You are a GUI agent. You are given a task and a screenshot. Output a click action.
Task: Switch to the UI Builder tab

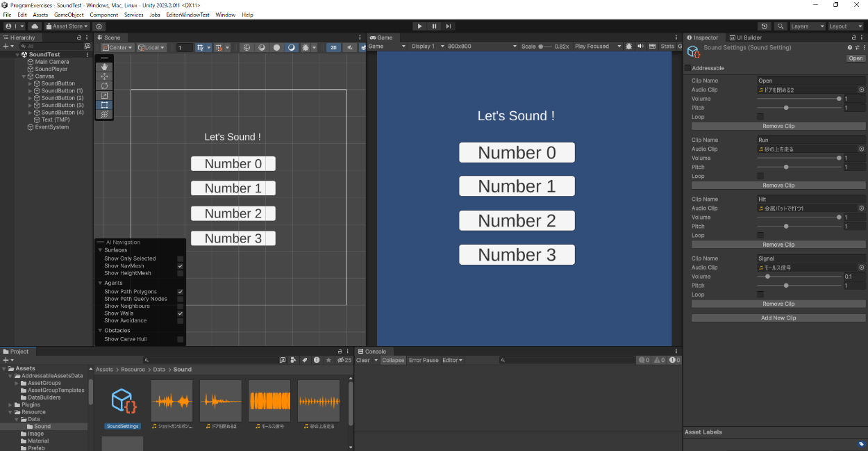pos(745,38)
